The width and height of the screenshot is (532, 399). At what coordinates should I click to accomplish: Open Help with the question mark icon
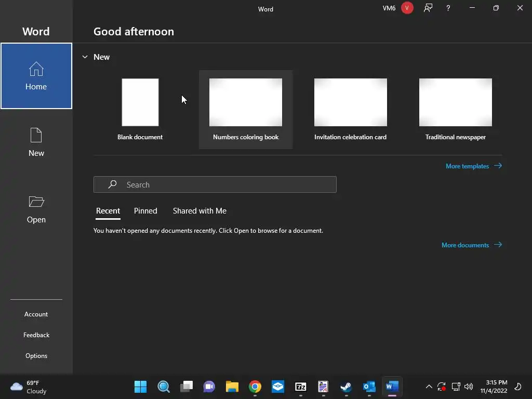coord(448,8)
